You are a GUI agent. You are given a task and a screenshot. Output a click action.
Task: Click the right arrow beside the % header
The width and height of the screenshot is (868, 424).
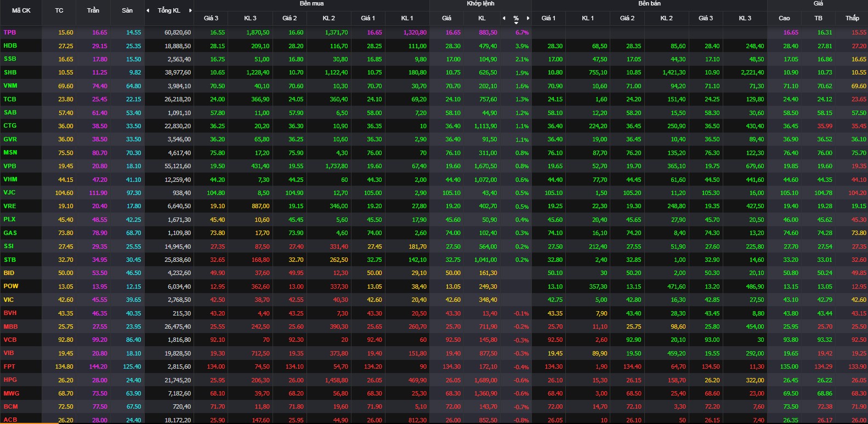point(528,18)
